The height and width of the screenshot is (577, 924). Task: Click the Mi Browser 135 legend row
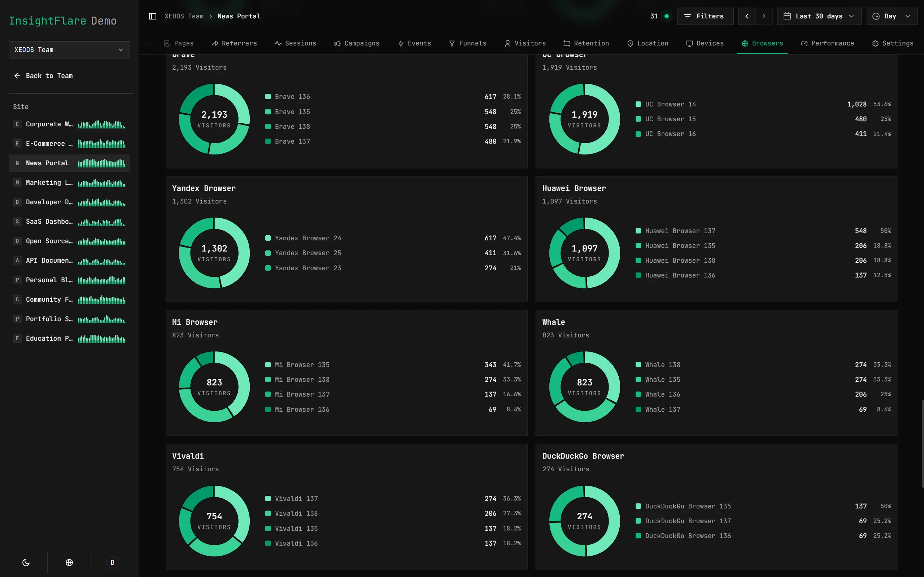click(393, 365)
